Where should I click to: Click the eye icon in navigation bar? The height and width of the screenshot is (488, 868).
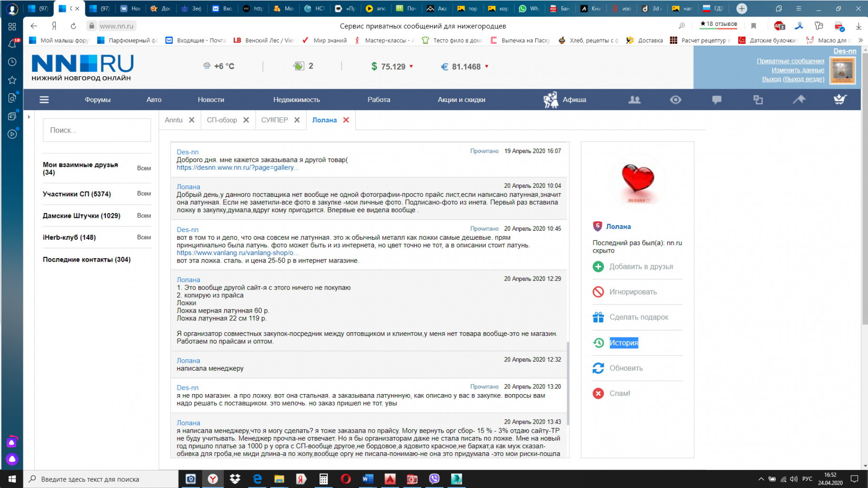pyautogui.click(x=675, y=100)
